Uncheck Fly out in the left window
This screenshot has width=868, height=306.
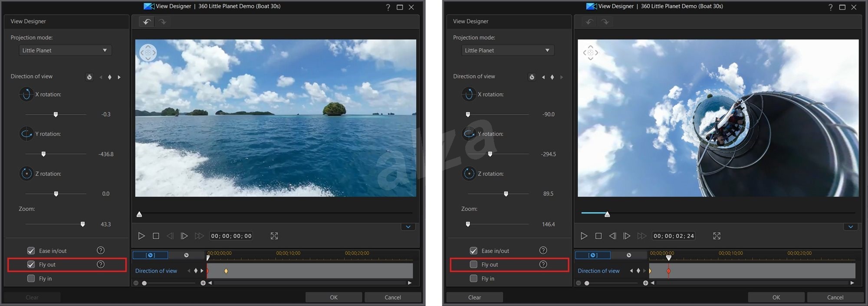click(31, 264)
